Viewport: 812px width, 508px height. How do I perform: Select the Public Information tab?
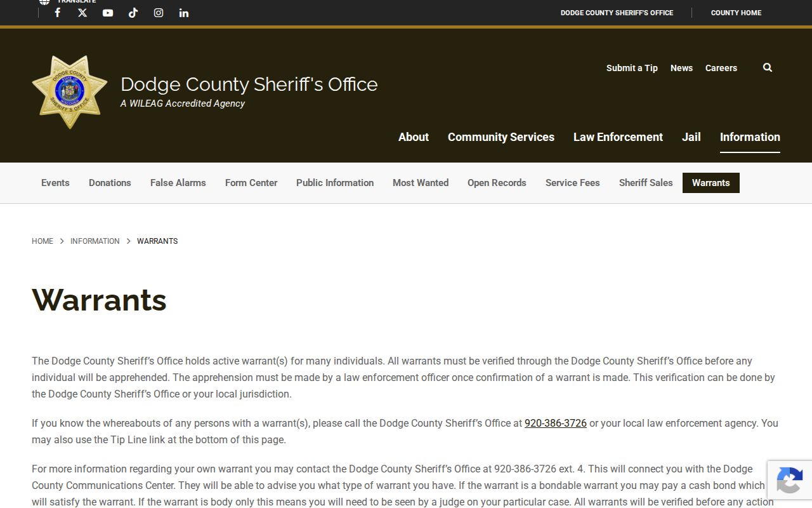click(335, 183)
